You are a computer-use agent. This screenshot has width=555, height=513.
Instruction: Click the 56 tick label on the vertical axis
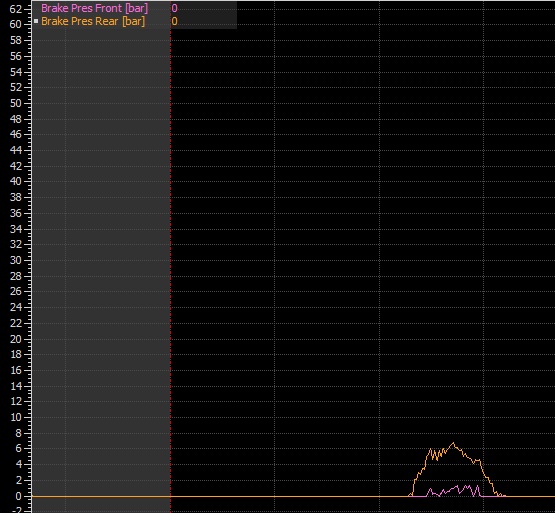click(x=16, y=56)
